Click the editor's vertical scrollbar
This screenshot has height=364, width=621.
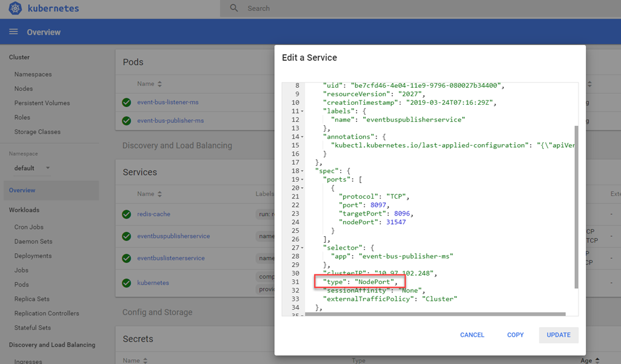point(576,206)
